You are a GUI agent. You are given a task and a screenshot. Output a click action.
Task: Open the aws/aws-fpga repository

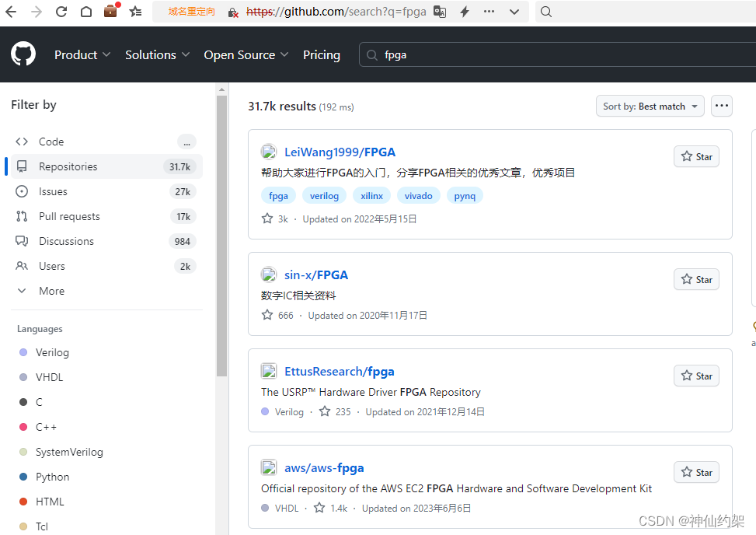point(324,468)
